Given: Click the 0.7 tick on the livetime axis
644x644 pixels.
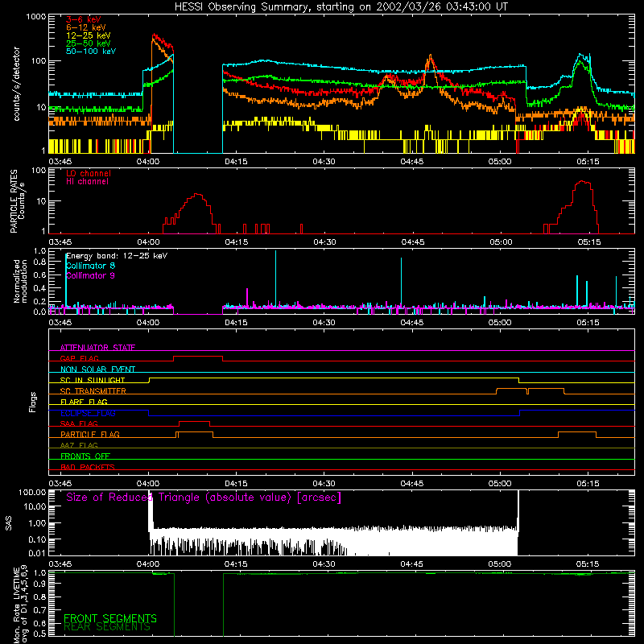Looking at the screenshot, I should tap(39, 610).
